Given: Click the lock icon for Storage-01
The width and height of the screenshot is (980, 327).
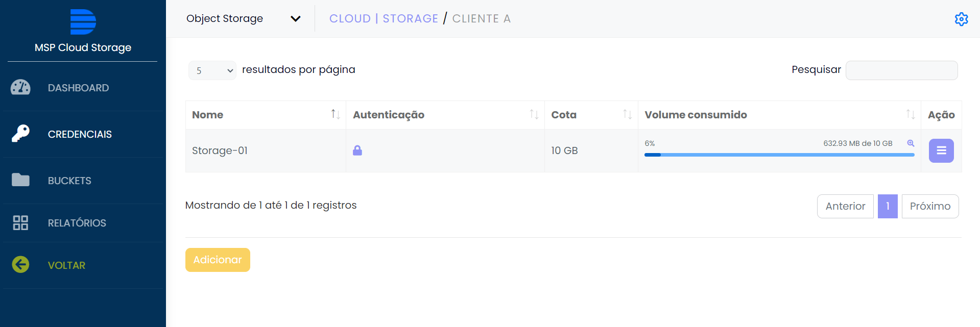Looking at the screenshot, I should pyautogui.click(x=357, y=150).
